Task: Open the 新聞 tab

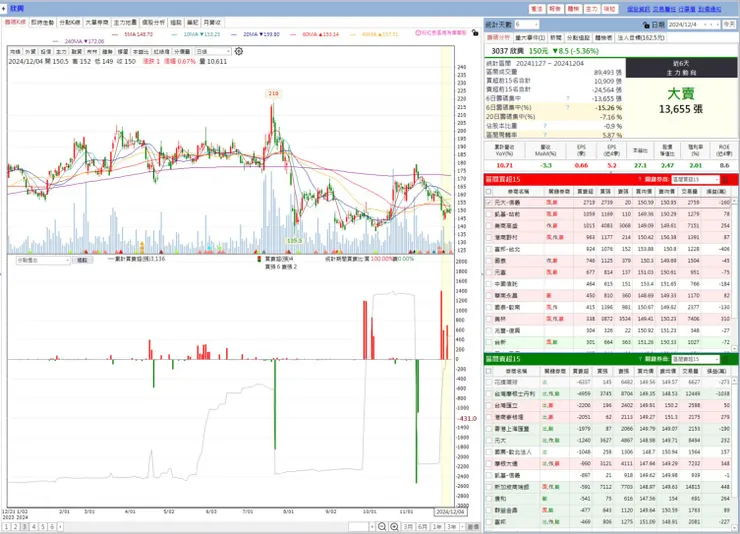Action: [555, 37]
